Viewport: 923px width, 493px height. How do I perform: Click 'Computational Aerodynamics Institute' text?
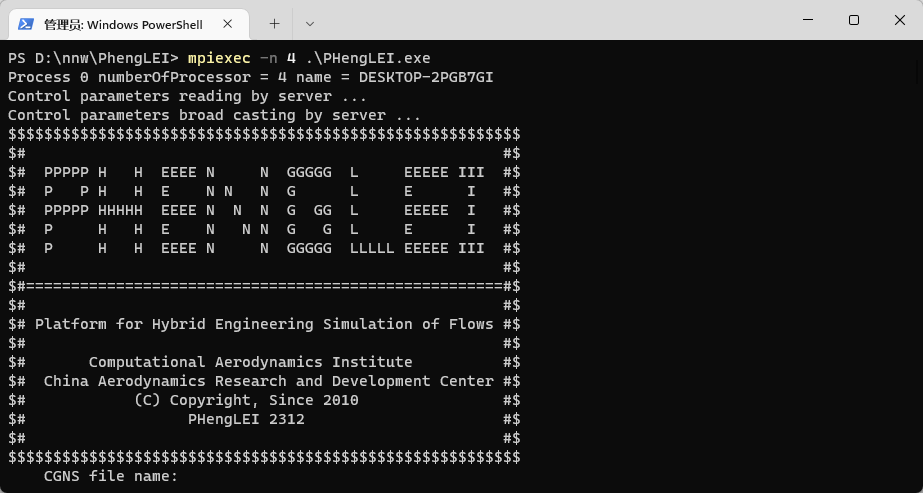click(x=250, y=362)
